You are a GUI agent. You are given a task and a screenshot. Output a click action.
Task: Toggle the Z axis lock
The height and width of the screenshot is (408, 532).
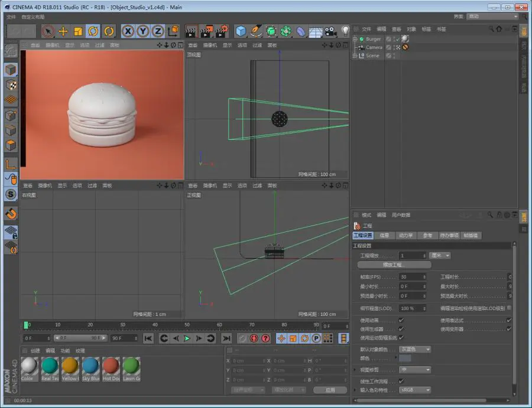[x=158, y=31]
